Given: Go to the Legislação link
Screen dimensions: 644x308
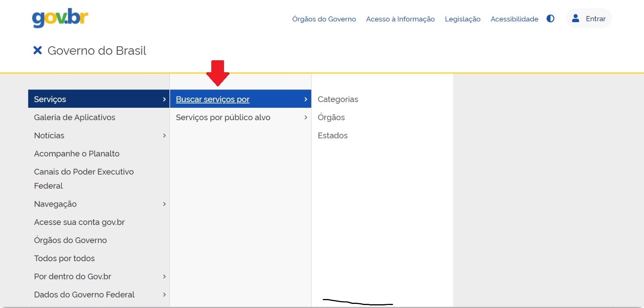Looking at the screenshot, I should click(x=462, y=19).
